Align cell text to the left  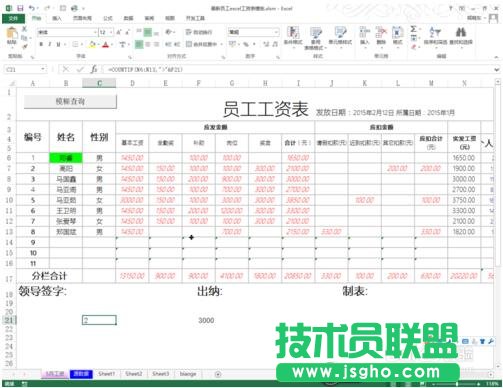pos(139,44)
